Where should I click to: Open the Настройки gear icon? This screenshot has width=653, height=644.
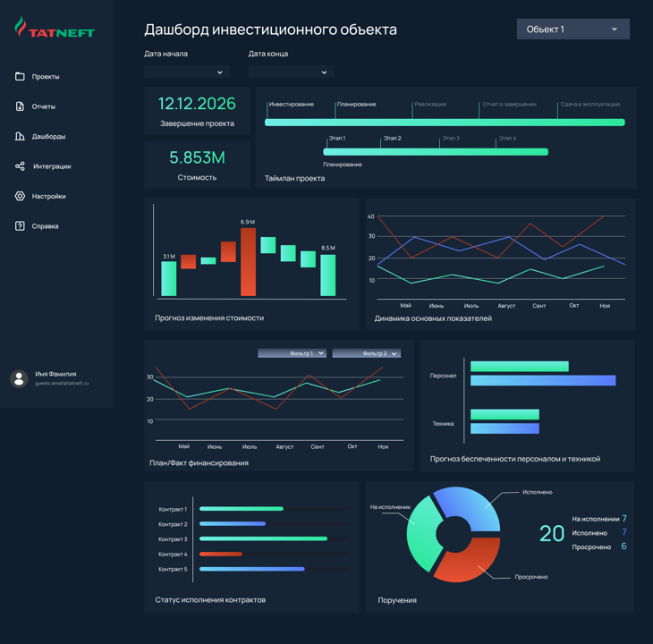tap(20, 196)
